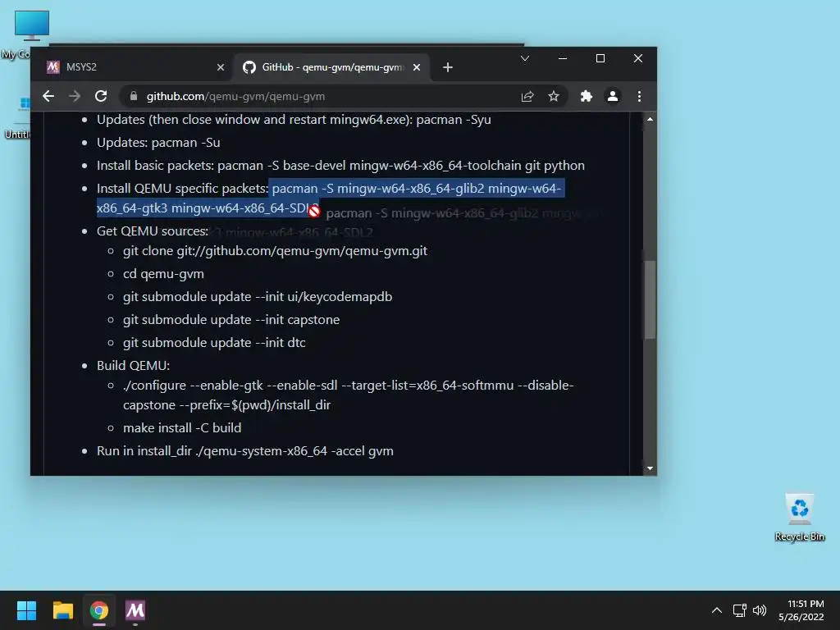This screenshot has height=630, width=840.
Task: Click 'git submodule update --init capstone'
Action: coord(231,320)
